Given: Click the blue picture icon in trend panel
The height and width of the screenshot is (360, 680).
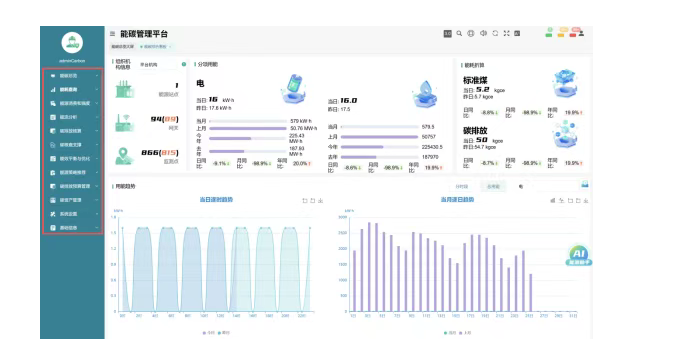Looking at the screenshot, I should point(585,185).
